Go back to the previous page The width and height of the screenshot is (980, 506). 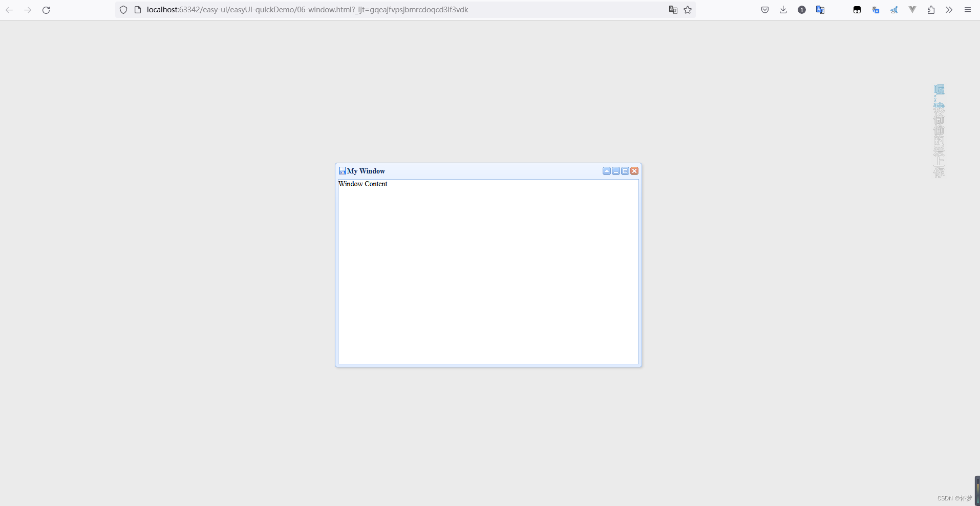pyautogui.click(x=9, y=10)
